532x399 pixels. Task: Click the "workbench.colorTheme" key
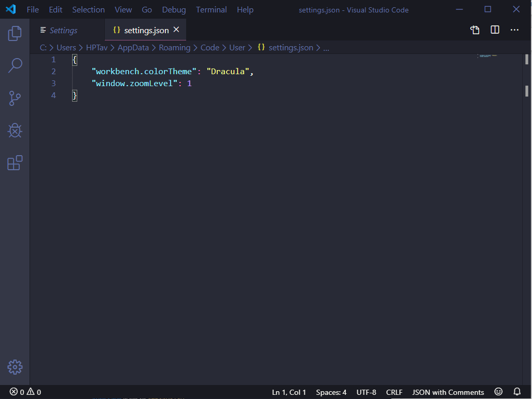tap(144, 72)
